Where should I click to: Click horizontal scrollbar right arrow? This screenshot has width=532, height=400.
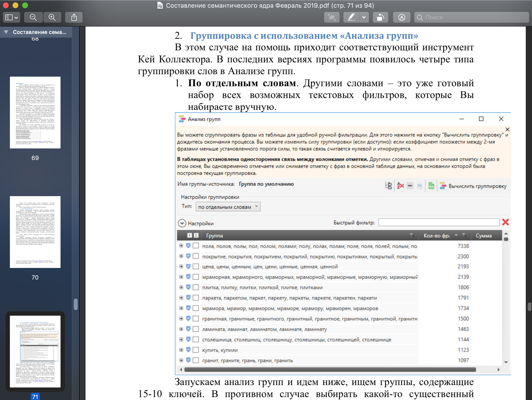tap(498, 369)
